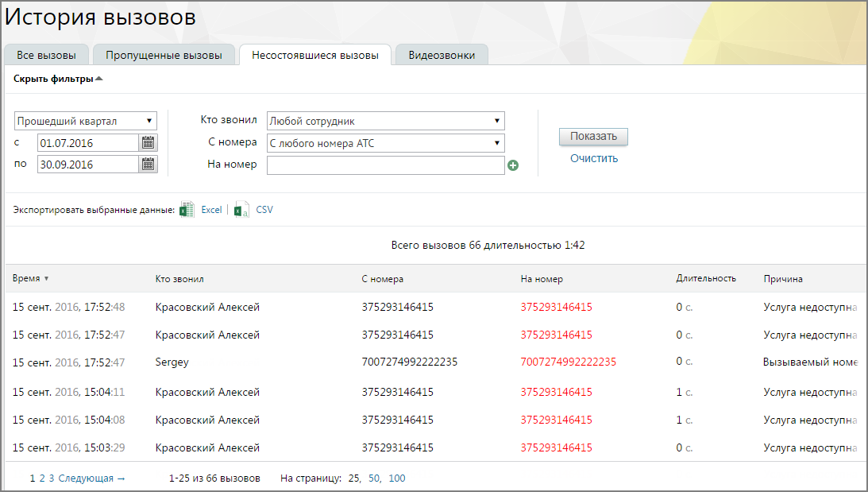Click inside the На номер input field
Image resolution: width=868 pixels, height=492 pixels.
tap(386, 165)
